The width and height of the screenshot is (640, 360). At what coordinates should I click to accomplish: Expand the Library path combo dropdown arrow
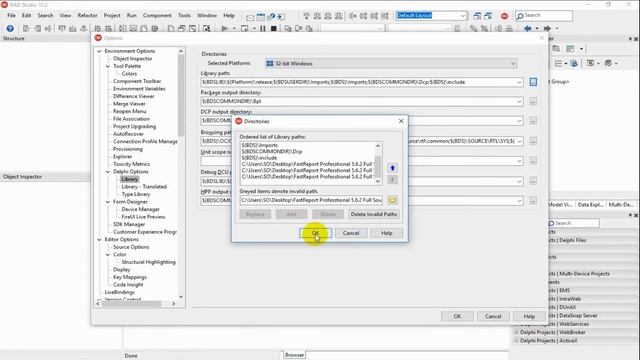click(519, 82)
